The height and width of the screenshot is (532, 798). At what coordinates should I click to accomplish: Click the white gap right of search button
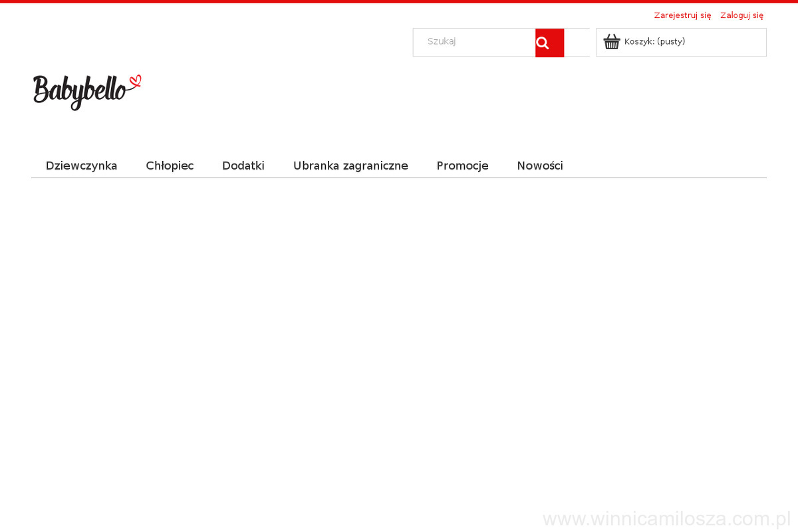coord(577,42)
